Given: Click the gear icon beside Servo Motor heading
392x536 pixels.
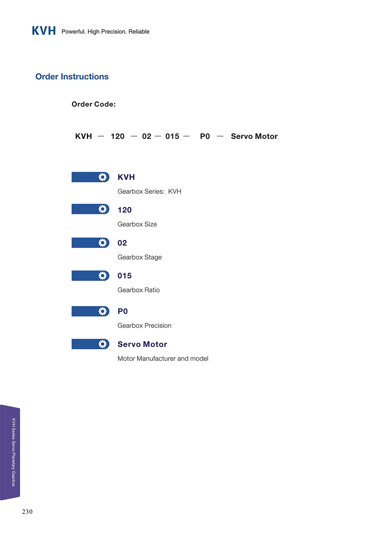Looking at the screenshot, I should [x=102, y=344].
